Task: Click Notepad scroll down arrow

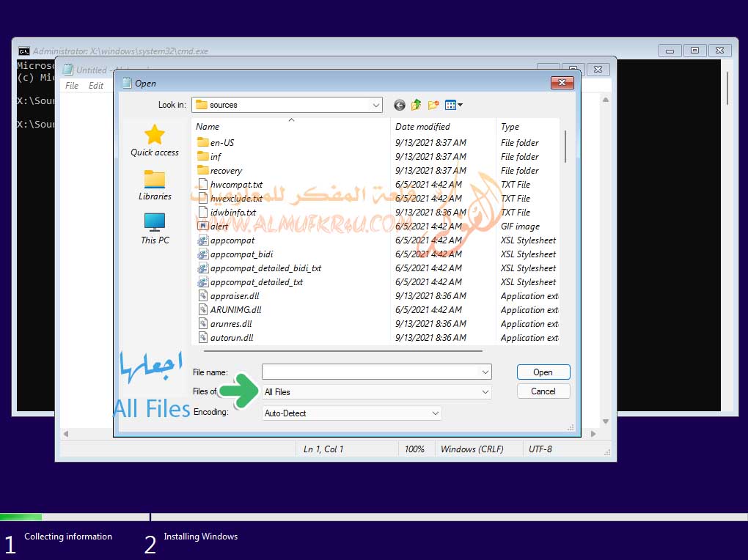Action: pos(605,421)
